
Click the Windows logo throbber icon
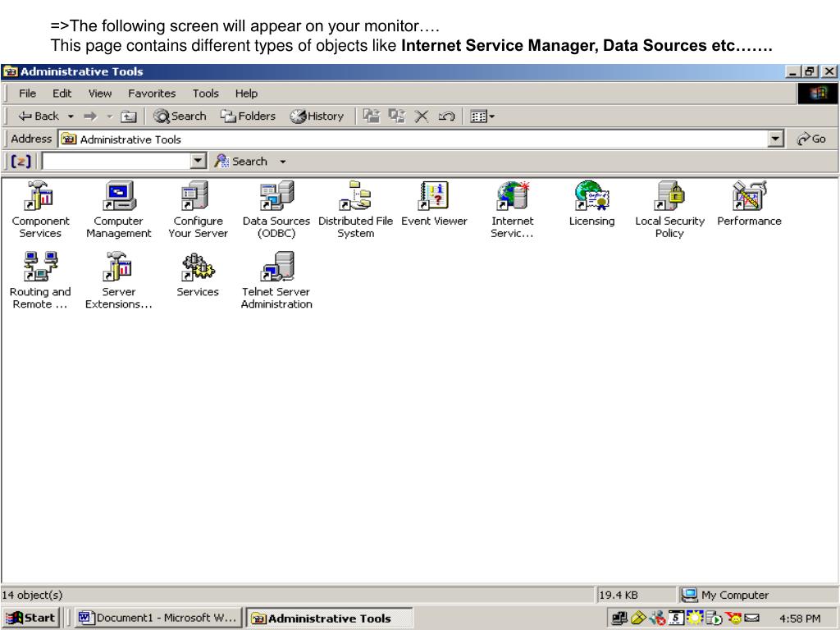[x=818, y=94]
